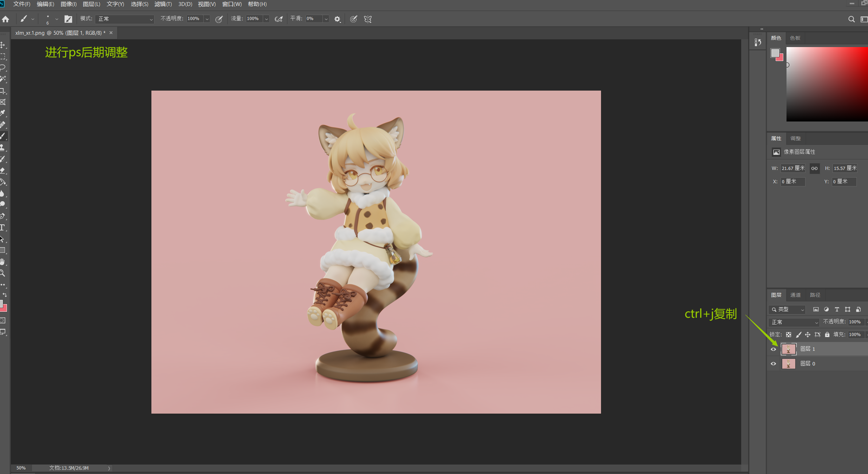Viewport: 868px width, 474px height.
Task: Open the brush settings gear icon
Action: click(337, 19)
